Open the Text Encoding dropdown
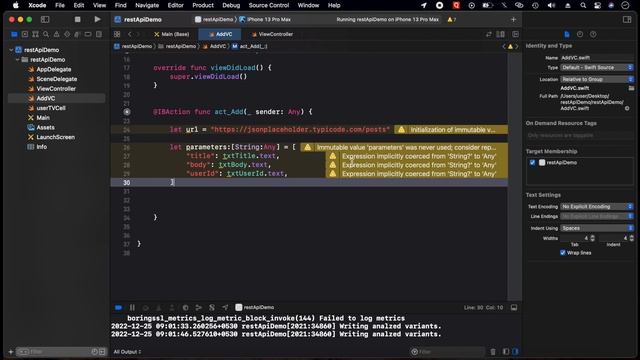This screenshot has height=360, width=640. (x=597, y=207)
